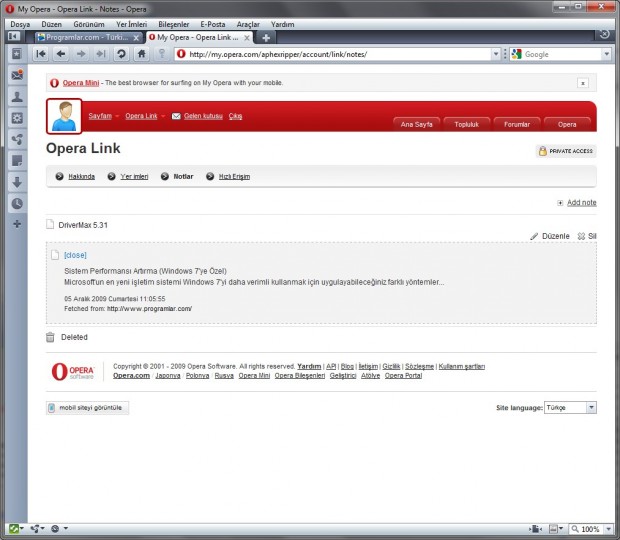620x540 pixels.
Task: Click the Wand password key icon
Action: coord(162,54)
